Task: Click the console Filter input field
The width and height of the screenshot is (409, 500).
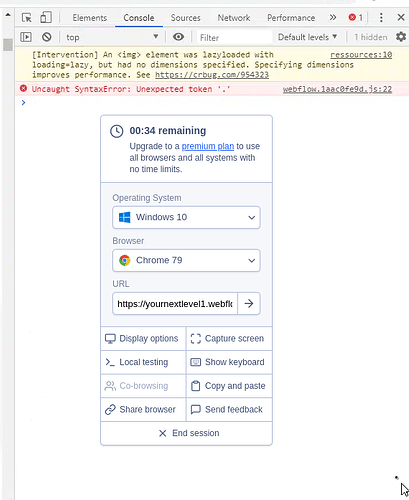Action: click(x=234, y=37)
